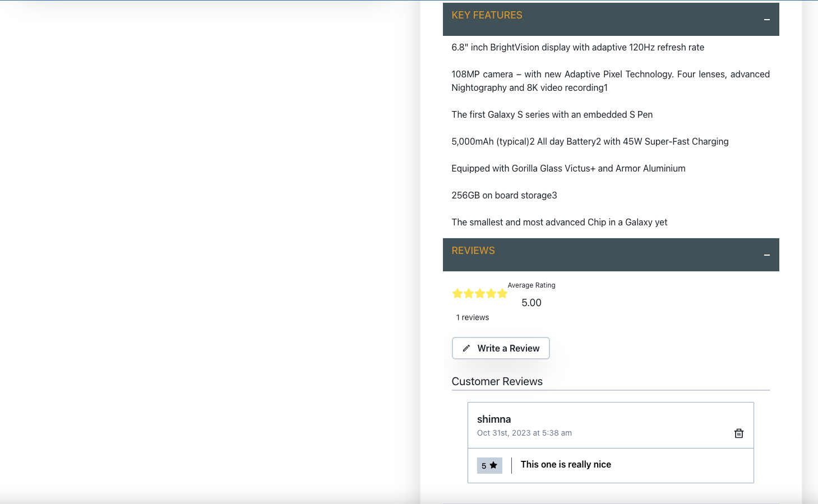818x504 pixels.
Task: Click the black star inside the 5-rating badge
Action: coord(493,465)
